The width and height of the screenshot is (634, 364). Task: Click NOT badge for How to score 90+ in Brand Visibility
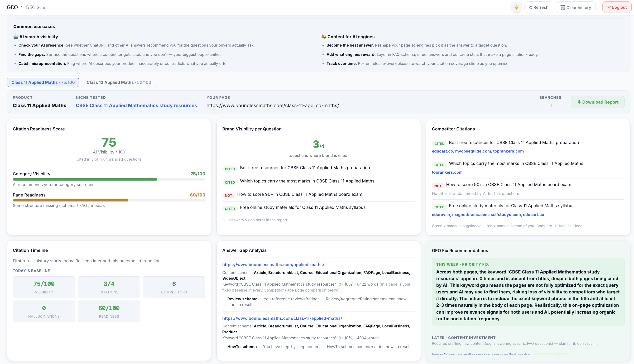(x=228, y=195)
